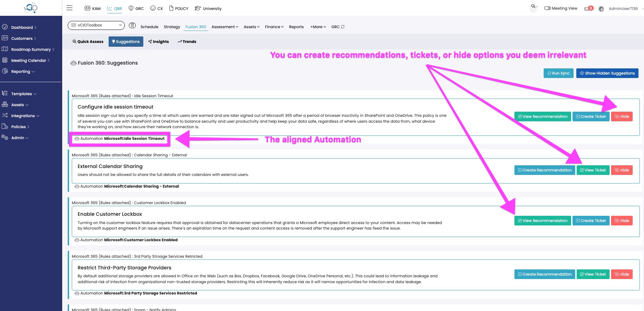Open the GRC top menu

(x=136, y=8)
